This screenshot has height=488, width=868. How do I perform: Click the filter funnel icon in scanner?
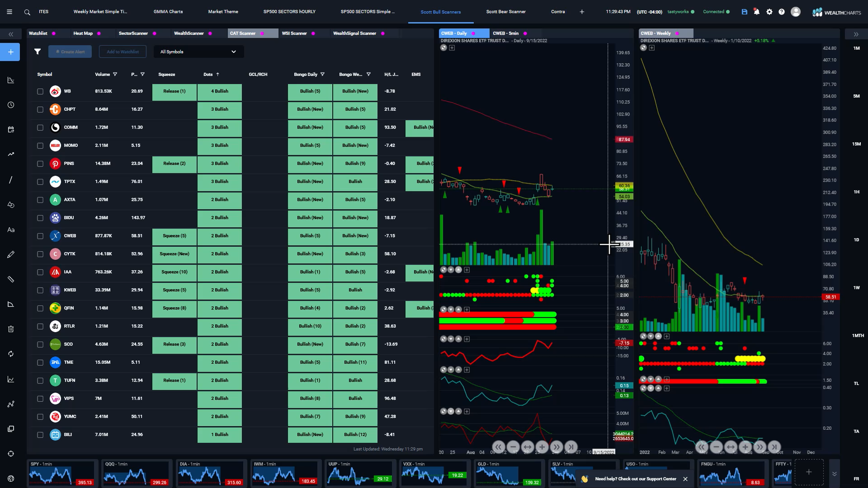38,52
